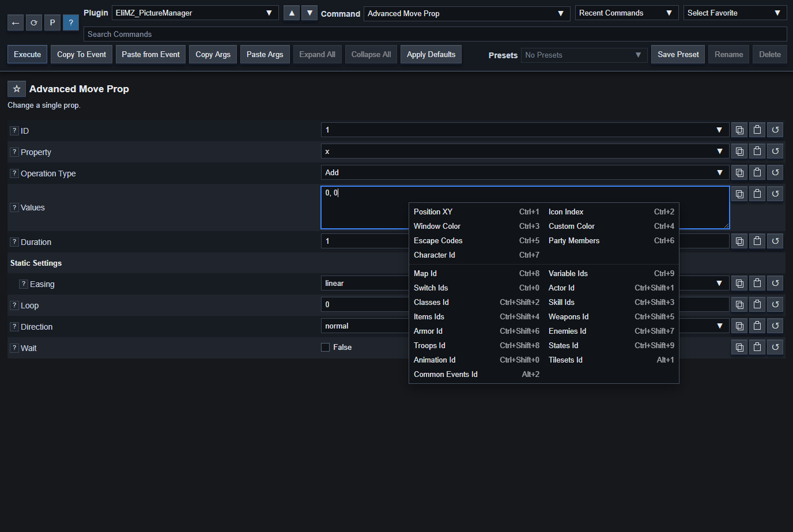Viewport: 793px width, 532px height.
Task: Click the reload icon in top toolbar
Action: click(34, 22)
